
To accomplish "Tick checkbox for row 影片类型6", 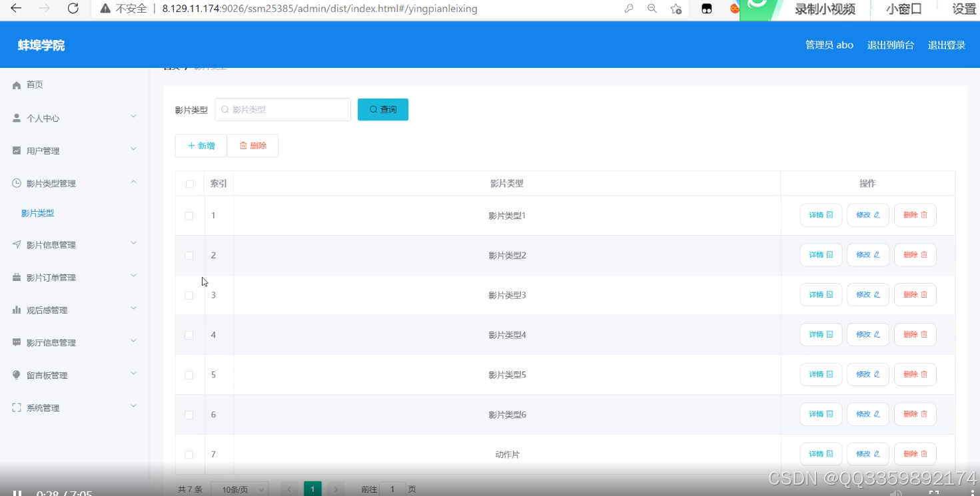I will pyautogui.click(x=189, y=415).
